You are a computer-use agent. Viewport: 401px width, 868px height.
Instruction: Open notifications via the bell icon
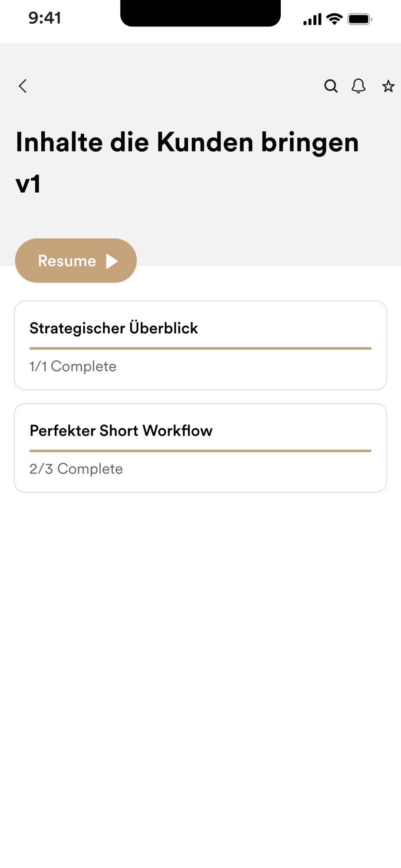(358, 86)
